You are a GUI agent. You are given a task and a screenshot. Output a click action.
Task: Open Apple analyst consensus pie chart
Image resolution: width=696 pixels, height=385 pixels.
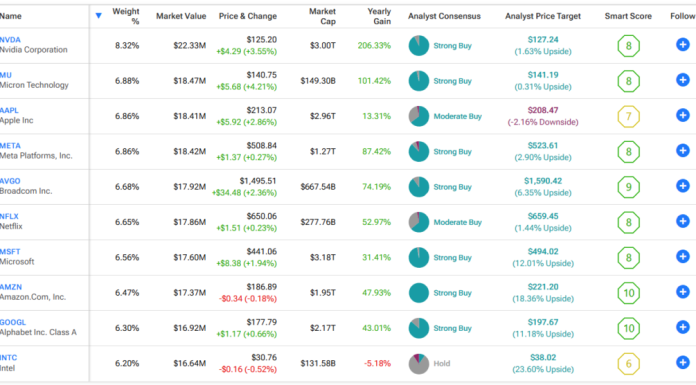click(419, 116)
